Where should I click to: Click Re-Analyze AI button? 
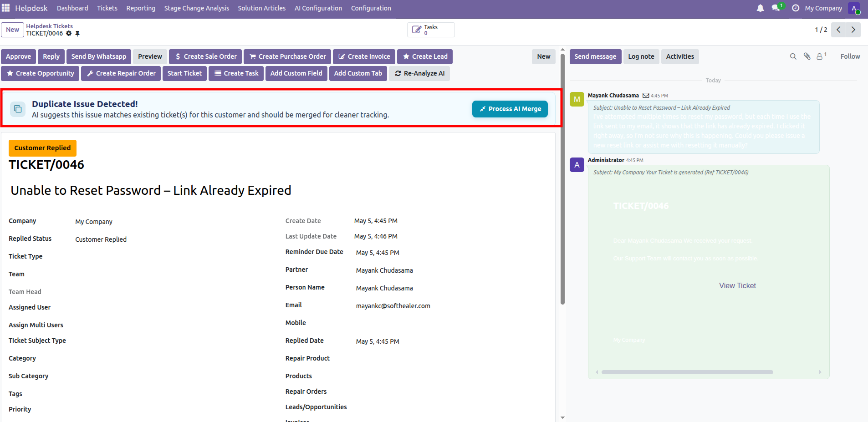click(419, 73)
